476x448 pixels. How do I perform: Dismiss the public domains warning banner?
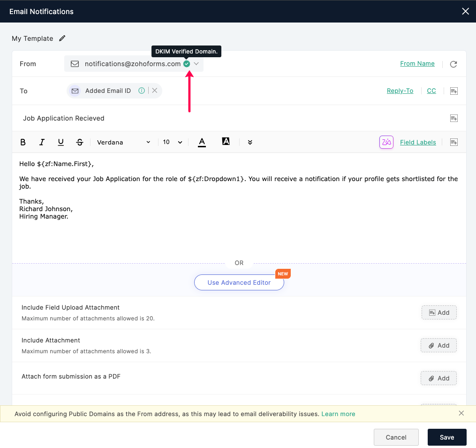tap(461, 413)
